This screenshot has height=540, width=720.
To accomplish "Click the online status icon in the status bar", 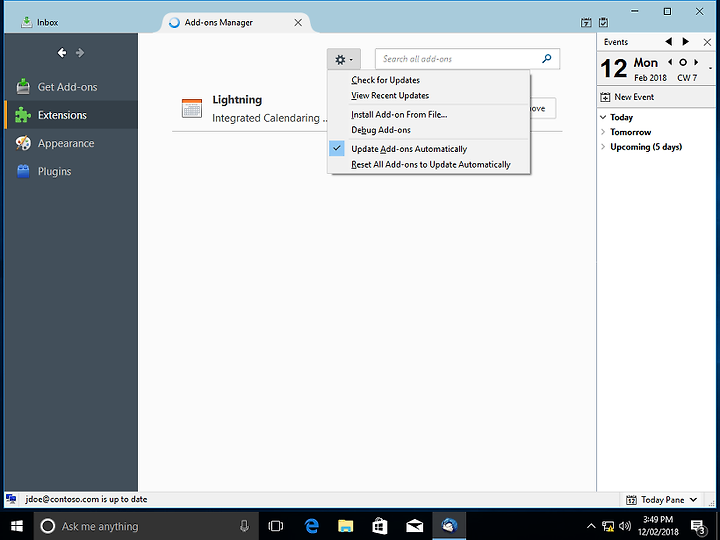I will 11,499.
